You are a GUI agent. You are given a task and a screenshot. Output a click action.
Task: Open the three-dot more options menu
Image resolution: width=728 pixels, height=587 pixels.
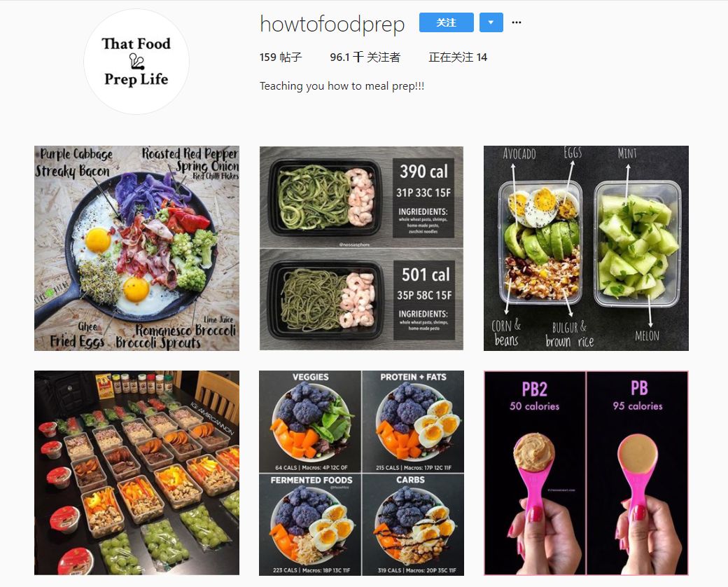coord(517,22)
